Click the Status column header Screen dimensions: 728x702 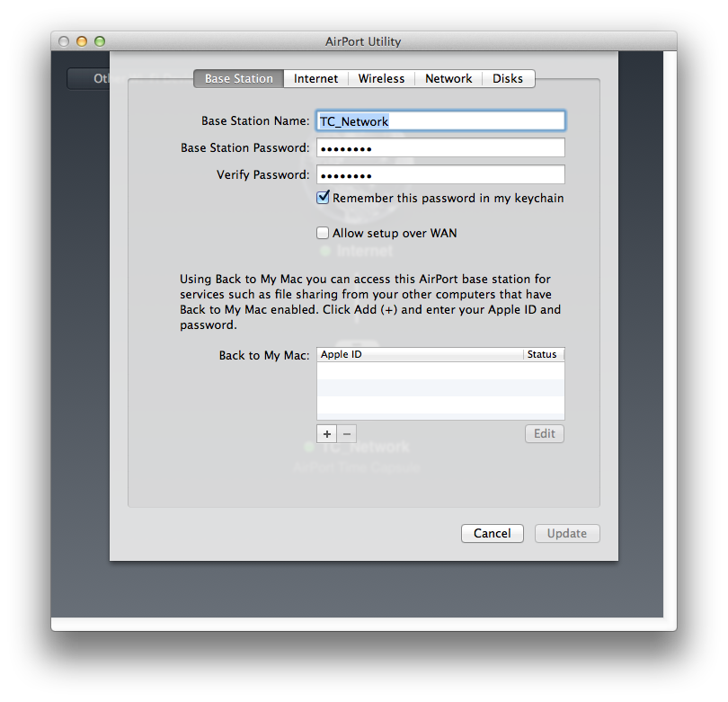pyautogui.click(x=544, y=354)
